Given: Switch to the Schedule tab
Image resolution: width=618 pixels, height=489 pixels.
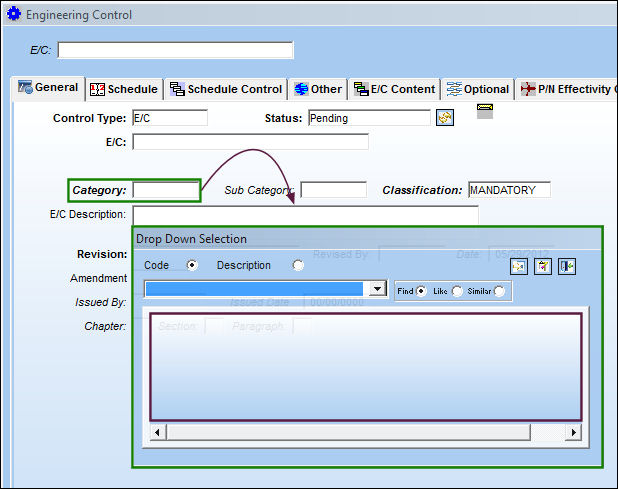Looking at the screenshot, I should coord(124,89).
